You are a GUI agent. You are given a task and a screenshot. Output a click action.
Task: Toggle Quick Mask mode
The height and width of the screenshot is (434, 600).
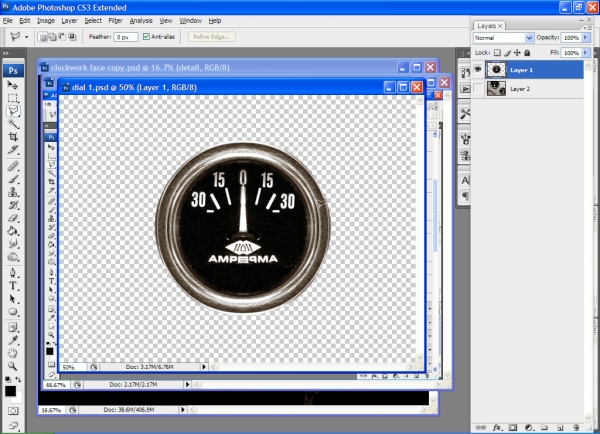13,411
